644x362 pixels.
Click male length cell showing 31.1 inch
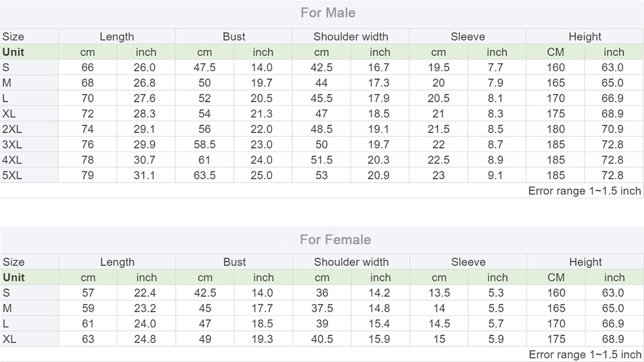145,175
